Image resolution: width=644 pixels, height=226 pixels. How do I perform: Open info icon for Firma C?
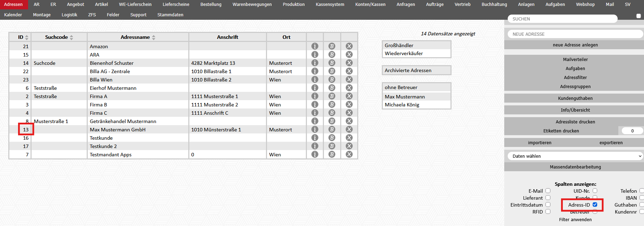pyautogui.click(x=315, y=113)
